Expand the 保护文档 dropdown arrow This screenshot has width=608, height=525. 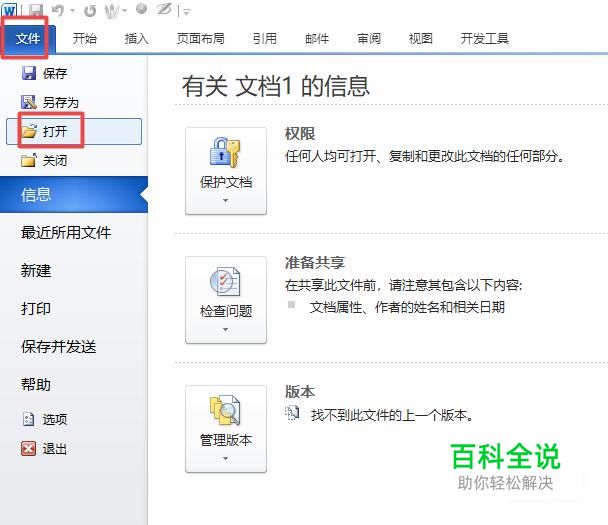click(226, 200)
